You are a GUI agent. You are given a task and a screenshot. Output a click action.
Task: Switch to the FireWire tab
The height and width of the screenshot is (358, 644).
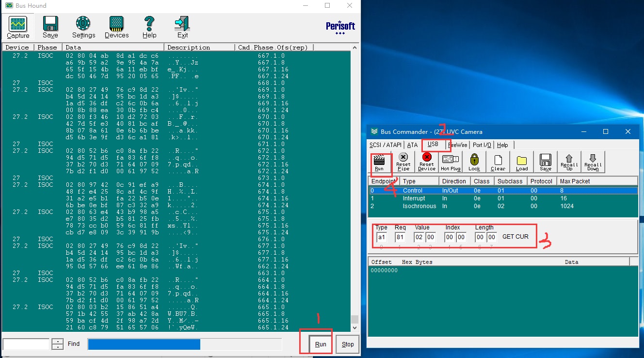(x=458, y=145)
